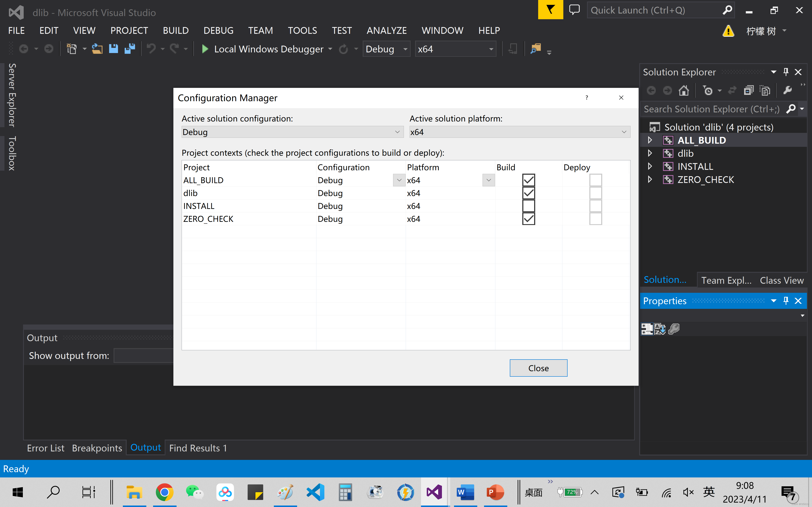The width and height of the screenshot is (812, 507).
Task: Click Save All on the toolbar
Action: click(x=129, y=49)
